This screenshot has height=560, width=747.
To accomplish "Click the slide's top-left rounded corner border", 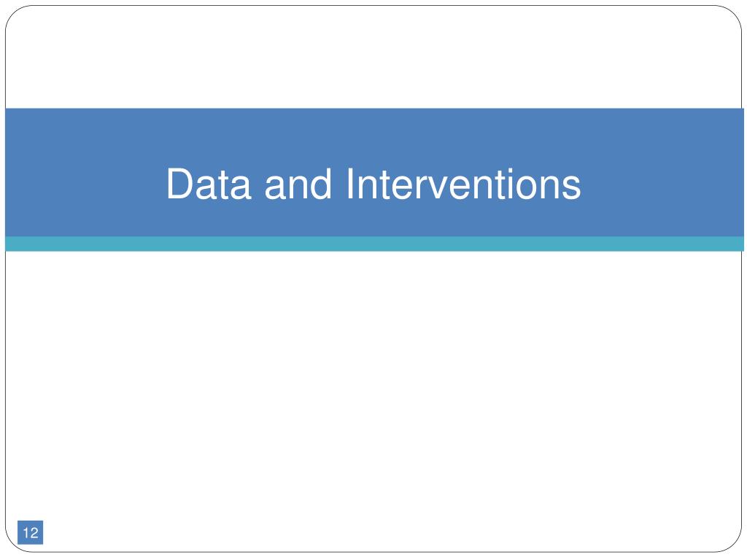I will (x=12, y=13).
